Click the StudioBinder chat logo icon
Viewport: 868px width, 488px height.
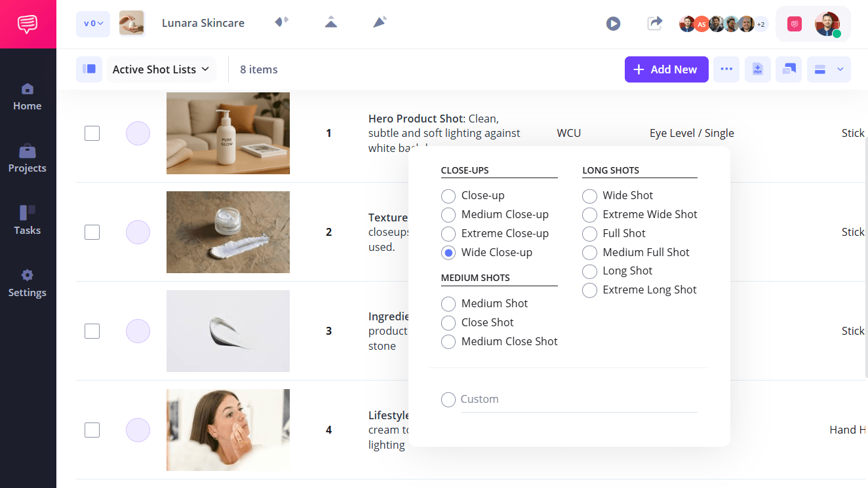[x=28, y=24]
